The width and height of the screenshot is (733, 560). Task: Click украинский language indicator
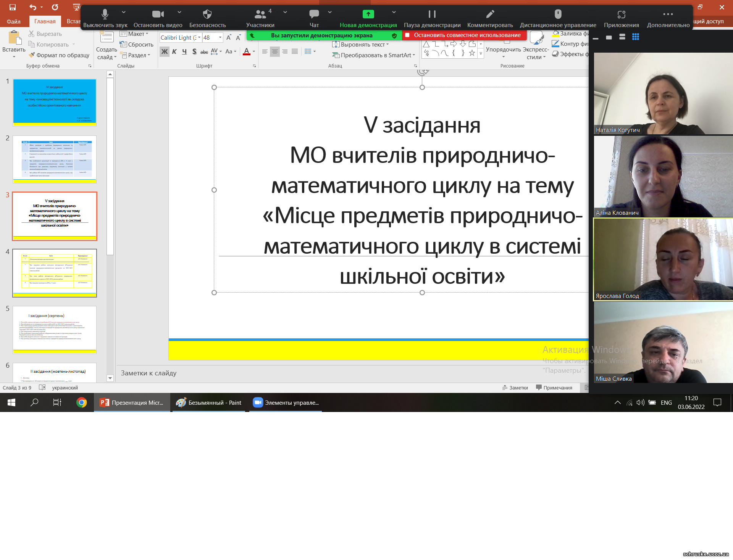65,388
